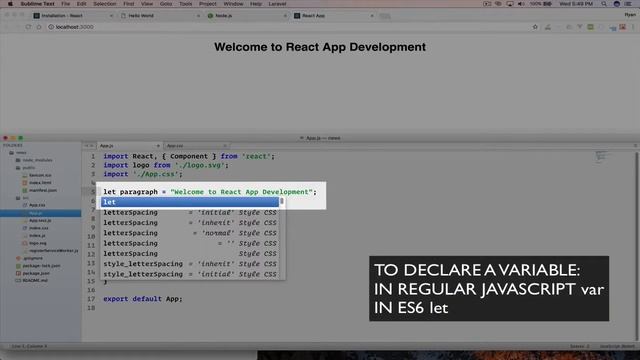Open a new browser tab

click(385, 16)
